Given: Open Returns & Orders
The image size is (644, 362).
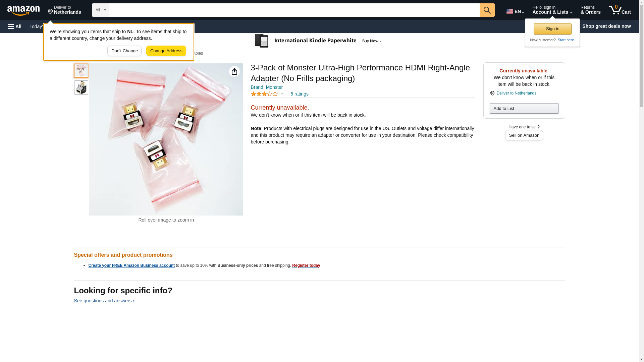Looking at the screenshot, I should (x=590, y=10).
